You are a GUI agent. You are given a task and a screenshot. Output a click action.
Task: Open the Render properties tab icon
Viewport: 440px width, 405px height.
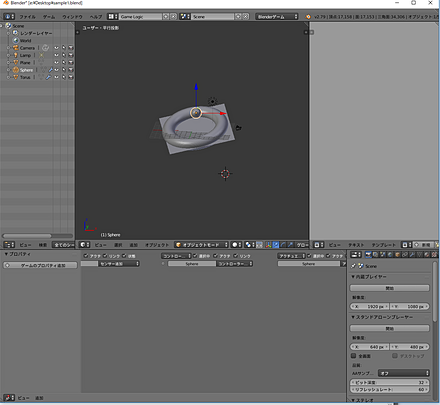click(368, 254)
